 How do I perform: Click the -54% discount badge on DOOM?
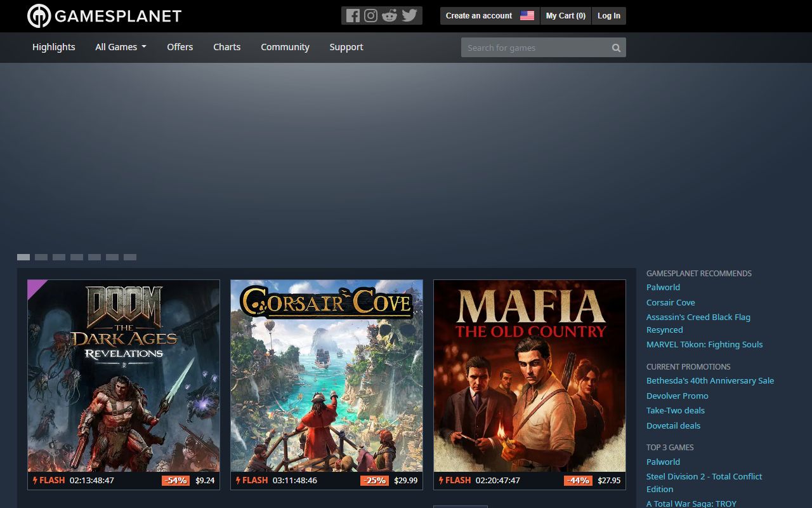[176, 481]
